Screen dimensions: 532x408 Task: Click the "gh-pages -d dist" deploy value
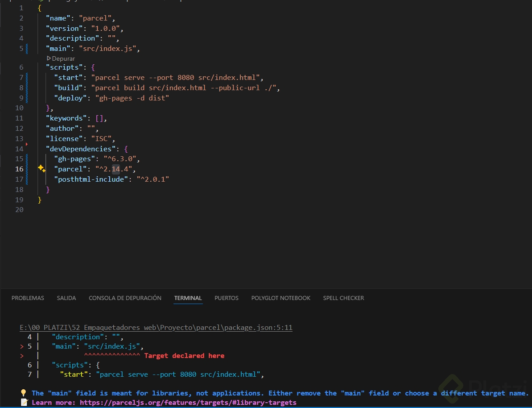click(132, 98)
